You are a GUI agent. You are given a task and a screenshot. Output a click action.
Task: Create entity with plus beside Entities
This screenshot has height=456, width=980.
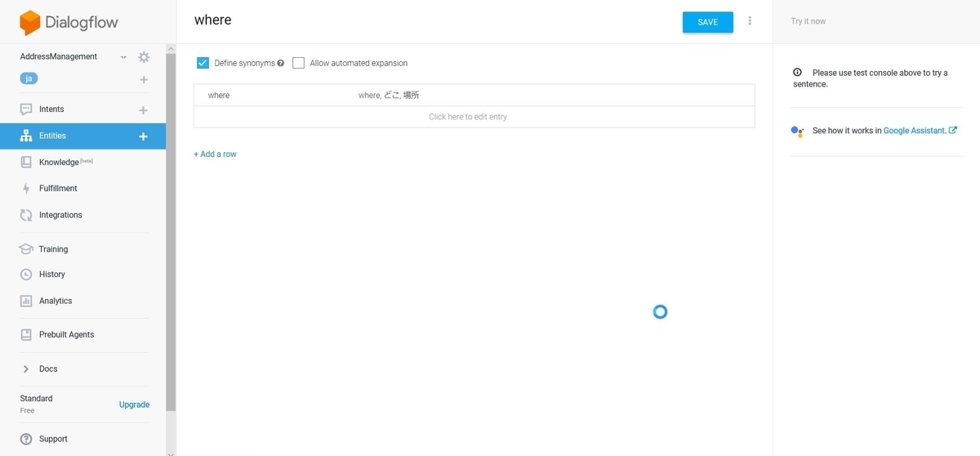coord(143,136)
